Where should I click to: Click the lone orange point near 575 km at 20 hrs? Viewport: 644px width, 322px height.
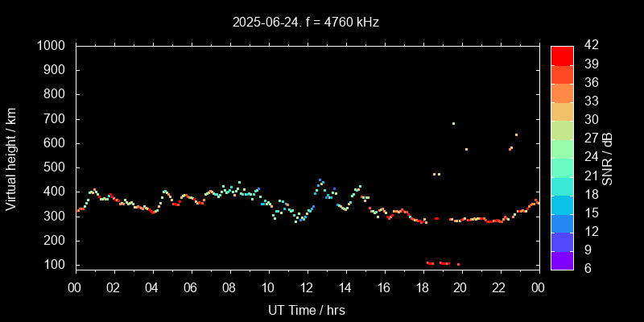tap(466, 149)
